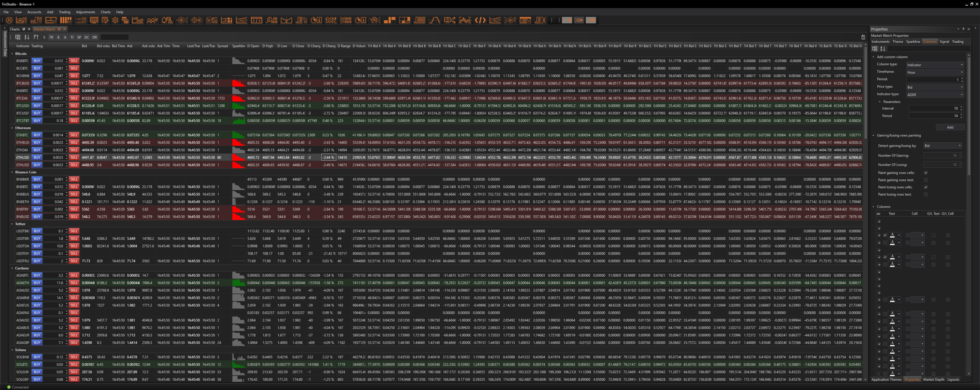Open the Adjustments menu

pyautogui.click(x=85, y=12)
